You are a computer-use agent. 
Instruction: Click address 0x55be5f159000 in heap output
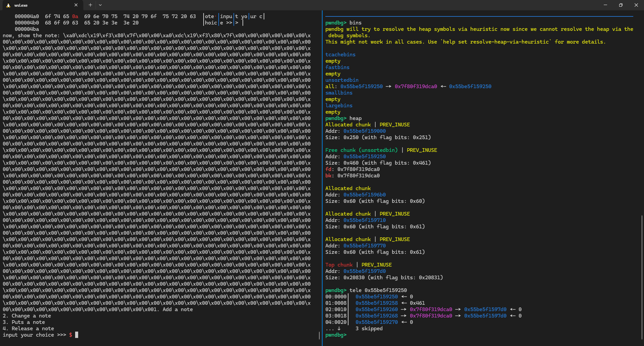point(365,131)
